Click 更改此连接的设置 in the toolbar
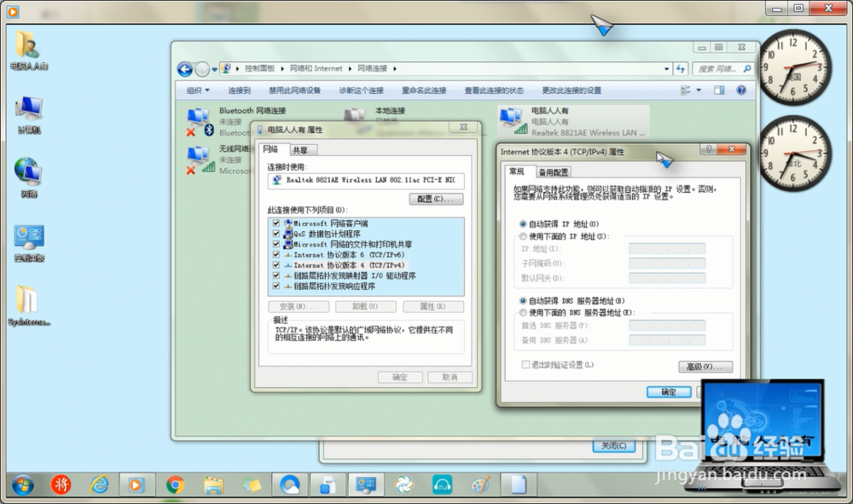Image resolution: width=853 pixels, height=504 pixels. click(572, 90)
